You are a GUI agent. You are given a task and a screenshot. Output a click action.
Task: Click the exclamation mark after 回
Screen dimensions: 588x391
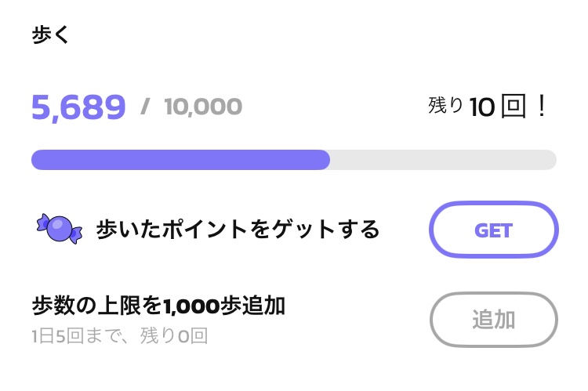coord(541,106)
